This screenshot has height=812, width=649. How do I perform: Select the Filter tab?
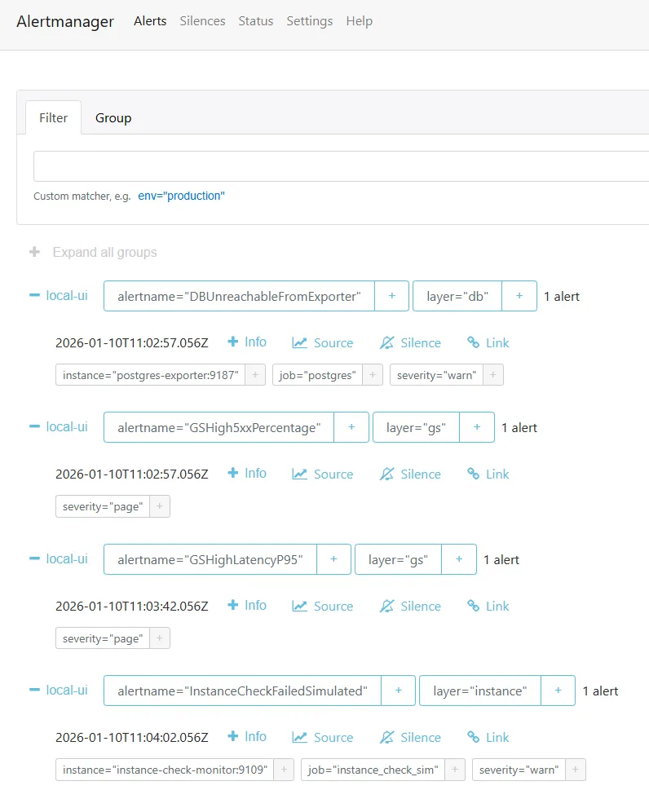click(53, 117)
